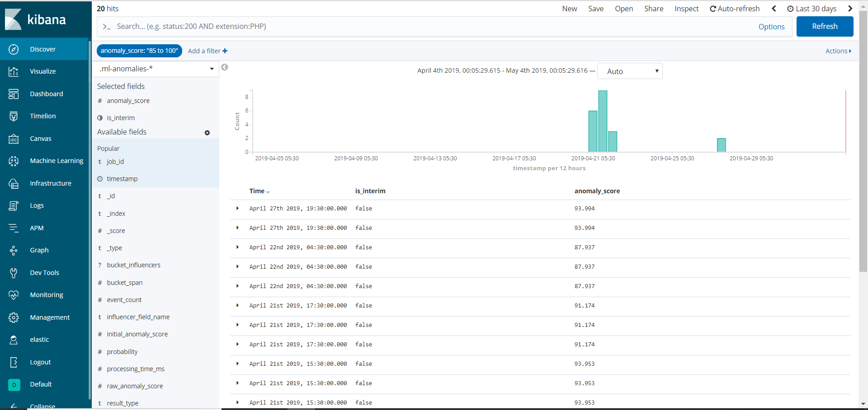Click Open in top menu
Viewport: 868px width, 410px height.
(624, 9)
